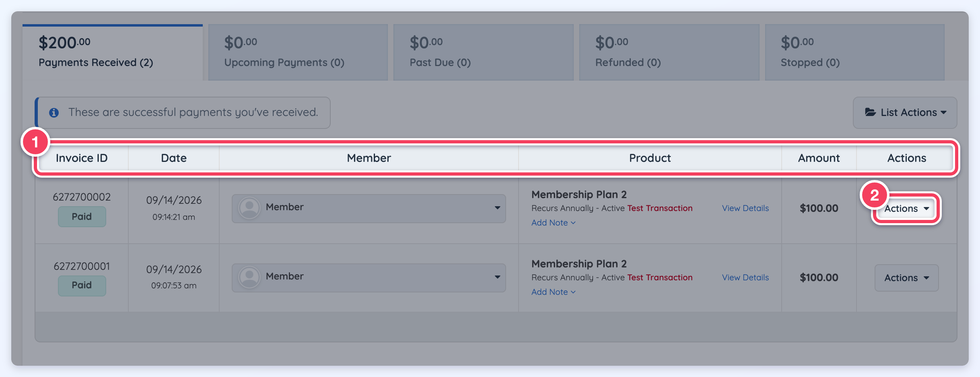Open the Stopped (0) tab
980x377 pixels.
coord(855,52)
